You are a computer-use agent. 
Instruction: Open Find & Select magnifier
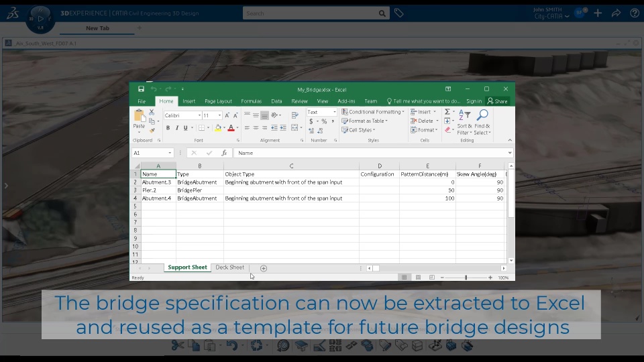click(482, 122)
